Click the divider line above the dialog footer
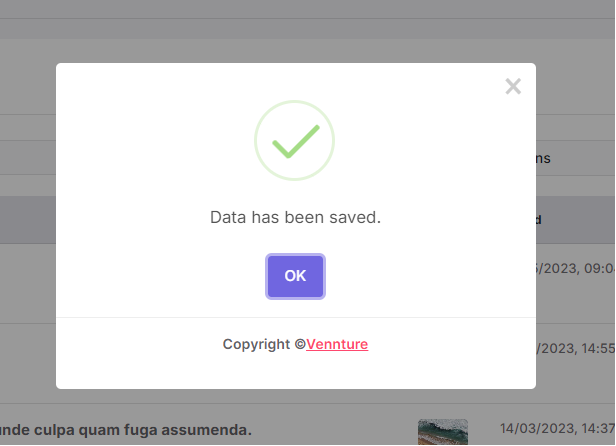Screen dimensions: 616x446 [x=296, y=317]
